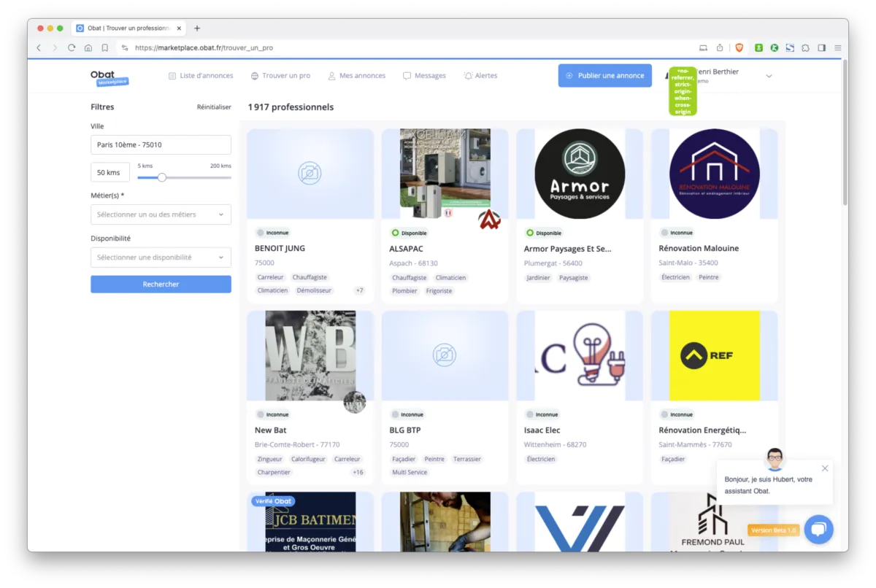The width and height of the screenshot is (876, 588).
Task: Open Liste d'annonces menu
Action: tap(201, 76)
